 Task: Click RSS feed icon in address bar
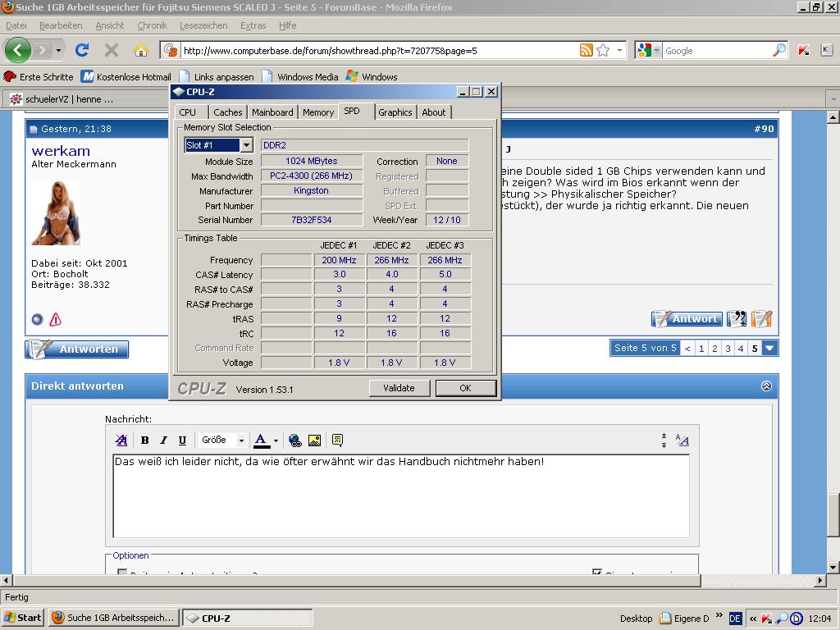coord(586,50)
